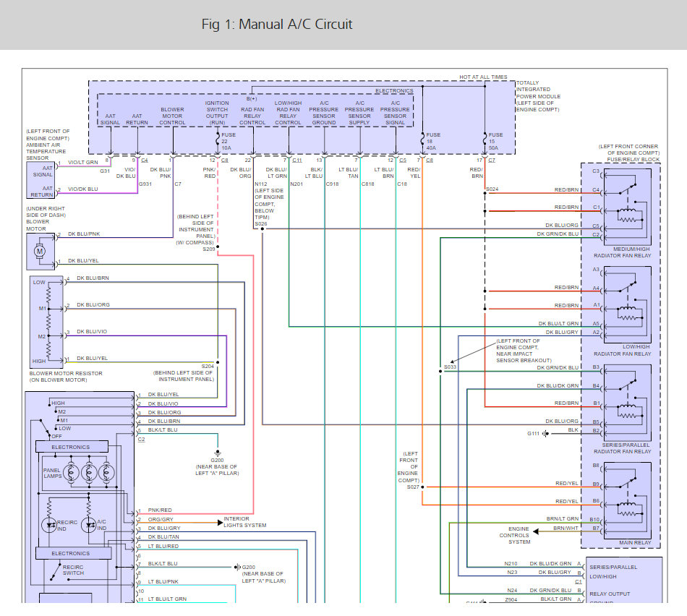Viewport: 687px width, 616px height.
Task: Click the blower motor M symbol
Action: [x=40, y=252]
